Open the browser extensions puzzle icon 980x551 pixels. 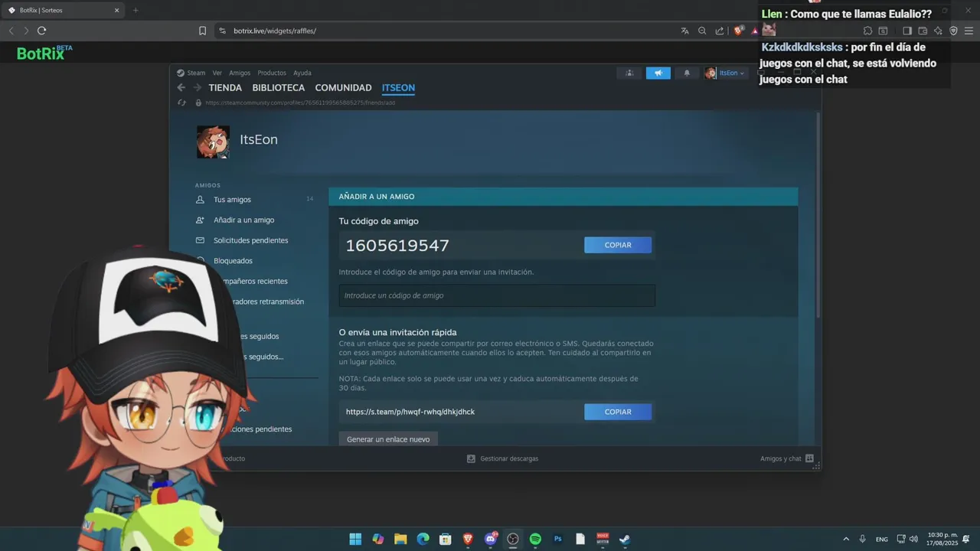click(867, 31)
